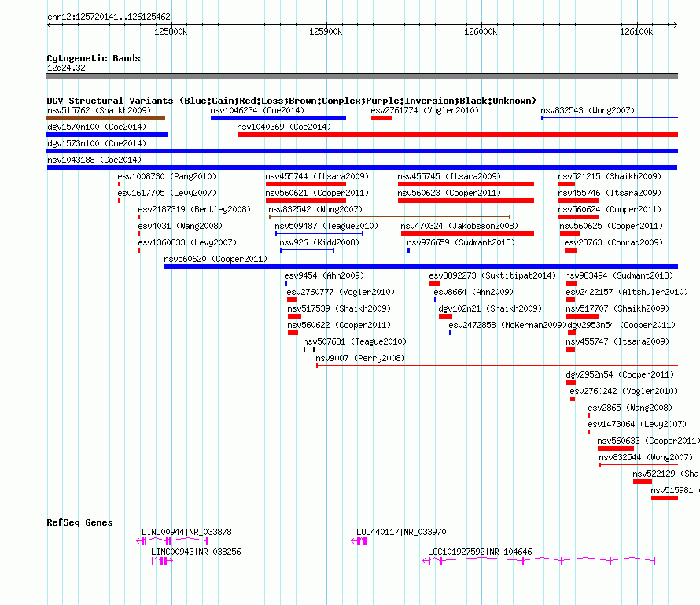Click esv1473064 (Levy2007) label
The height and width of the screenshot is (605, 700).
click(x=637, y=424)
